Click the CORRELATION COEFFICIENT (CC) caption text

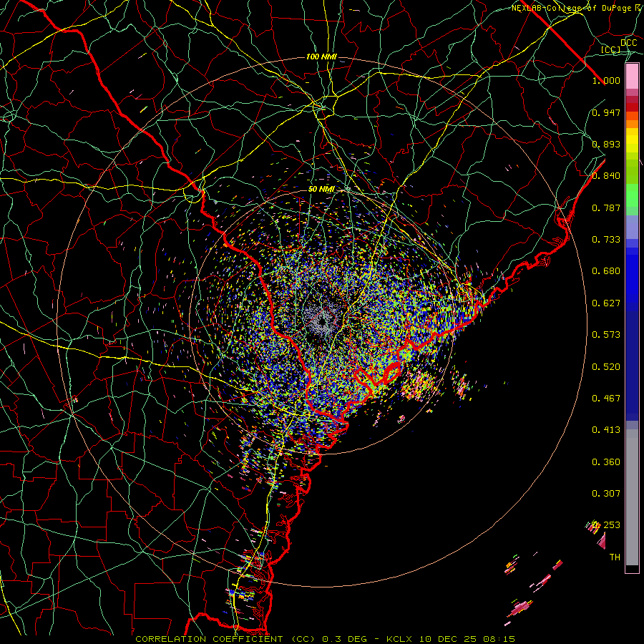pos(225,639)
